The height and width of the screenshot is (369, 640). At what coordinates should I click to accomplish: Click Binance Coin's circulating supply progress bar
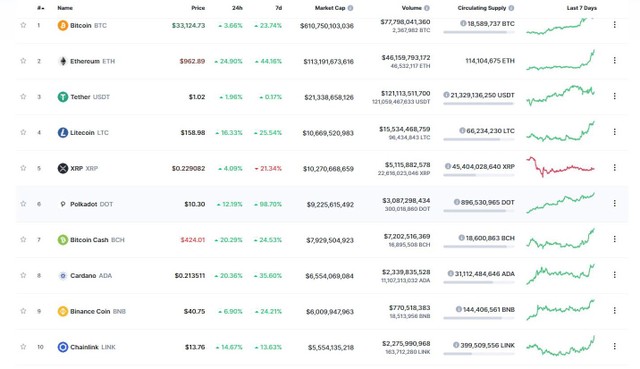pos(479,318)
